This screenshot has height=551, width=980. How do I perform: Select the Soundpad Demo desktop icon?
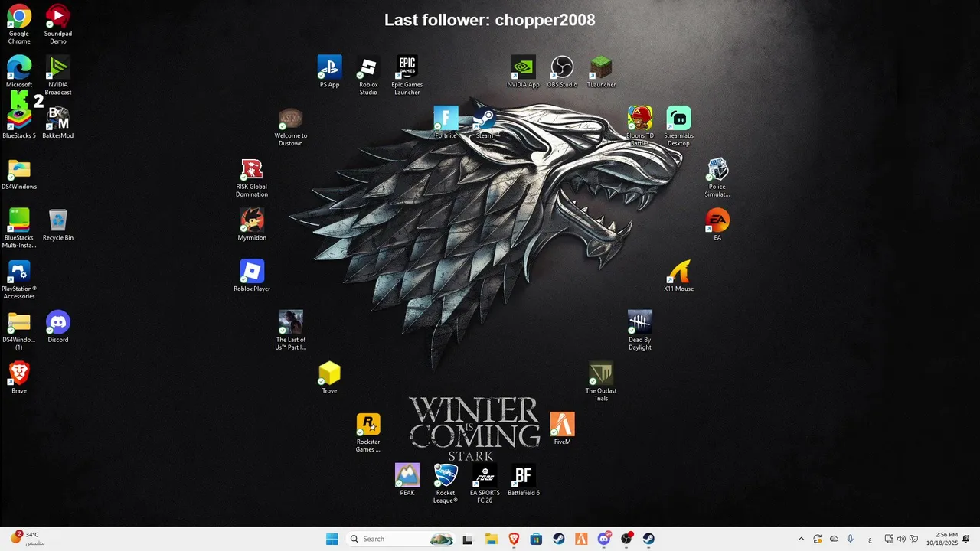(58, 24)
